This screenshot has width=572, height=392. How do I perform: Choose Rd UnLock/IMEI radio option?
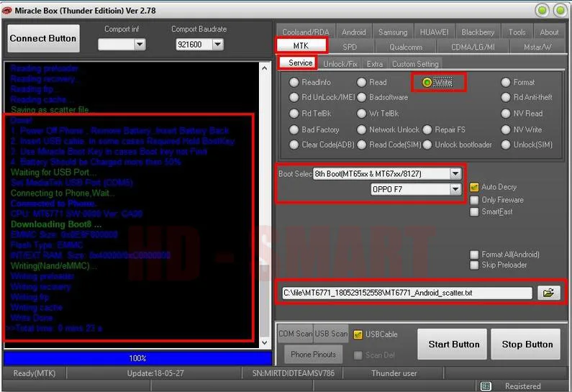click(294, 97)
